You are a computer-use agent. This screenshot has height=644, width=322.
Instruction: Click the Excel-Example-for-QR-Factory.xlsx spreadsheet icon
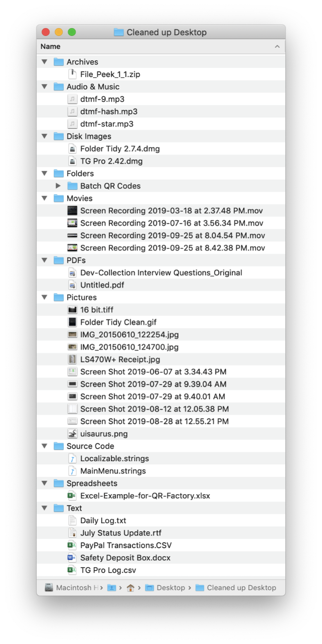pyautogui.click(x=72, y=495)
